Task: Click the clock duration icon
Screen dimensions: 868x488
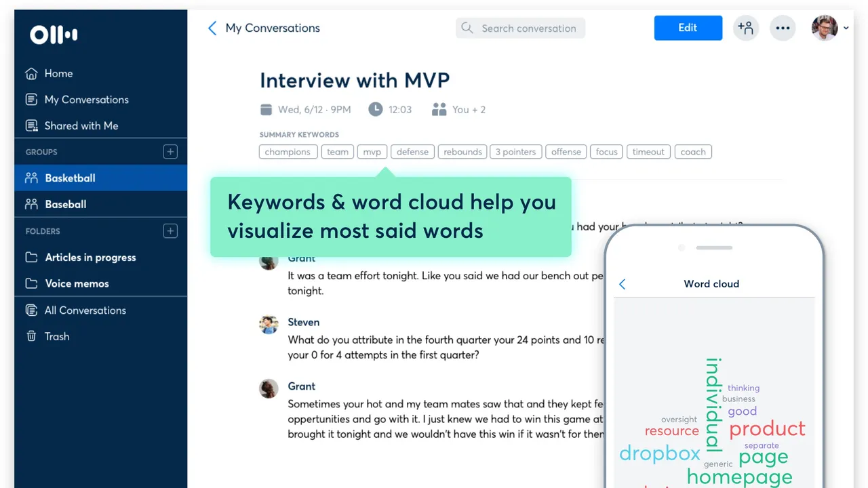Action: pos(376,109)
